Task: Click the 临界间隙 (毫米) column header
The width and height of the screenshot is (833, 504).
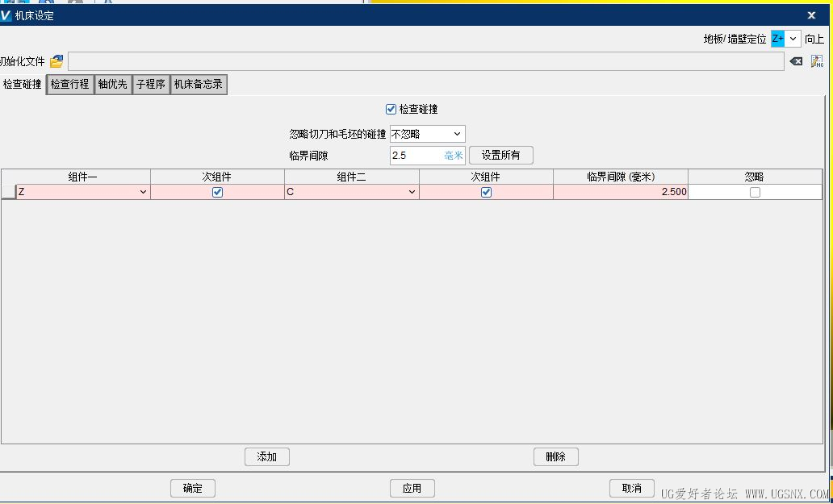Action: 621,177
